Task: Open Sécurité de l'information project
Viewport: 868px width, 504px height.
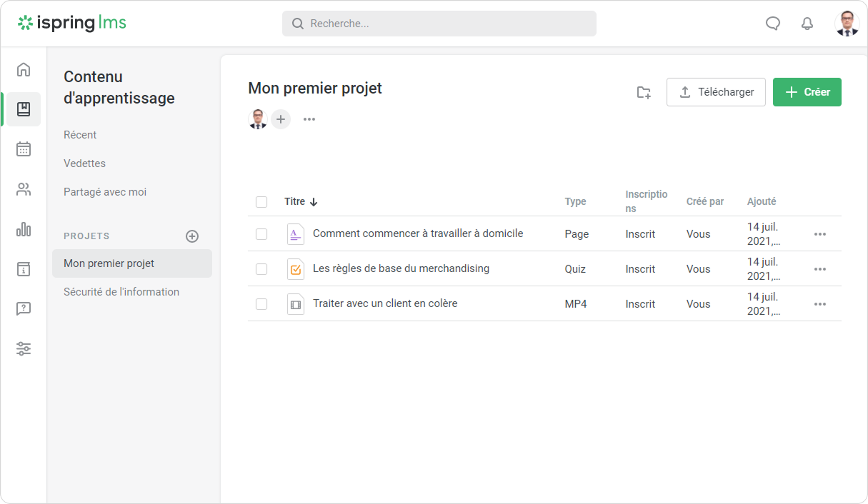Action: pos(121,292)
